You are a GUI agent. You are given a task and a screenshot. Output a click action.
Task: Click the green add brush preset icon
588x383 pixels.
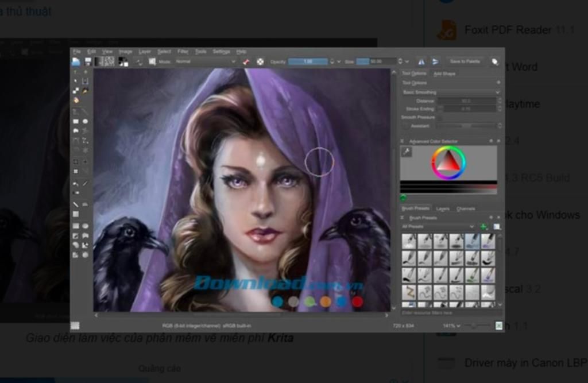coord(483,227)
